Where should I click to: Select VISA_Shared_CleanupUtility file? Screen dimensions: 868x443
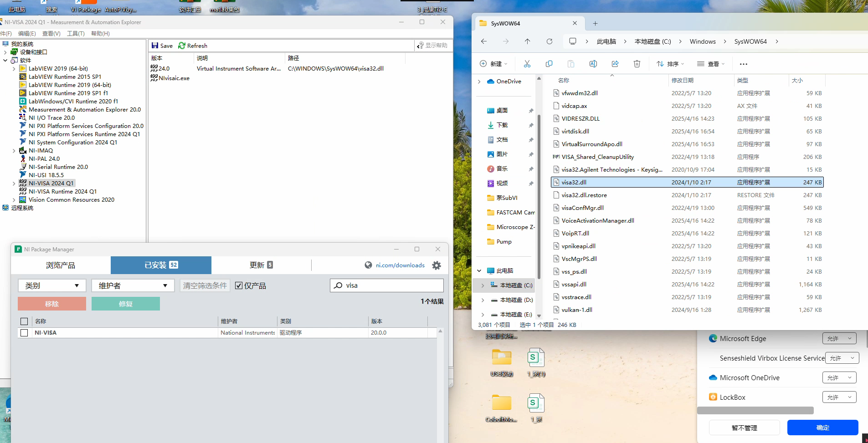[687, 157]
